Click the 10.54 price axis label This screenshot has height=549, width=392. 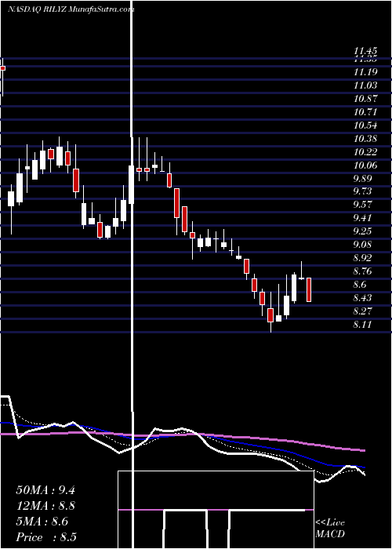tap(365, 125)
